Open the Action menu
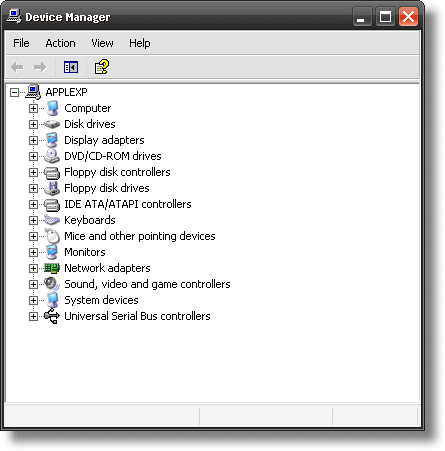Viewport: 445px width, 451px height. coord(60,43)
